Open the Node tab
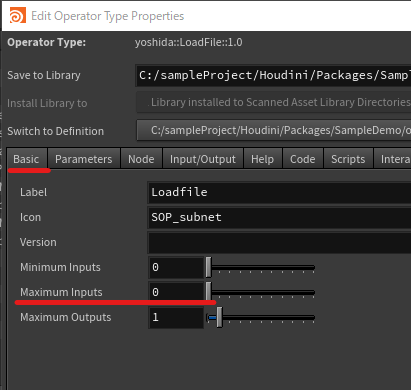Screen dimensions: 411x390 (141, 159)
